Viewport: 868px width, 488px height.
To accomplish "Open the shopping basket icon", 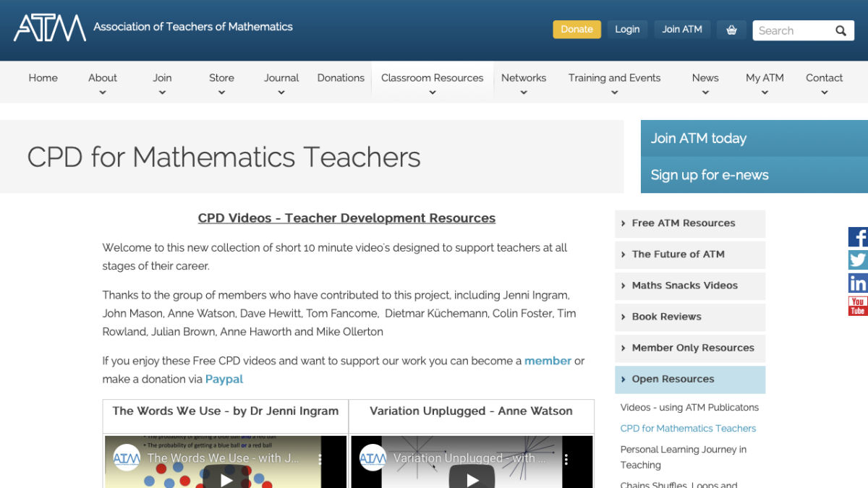I will 731,29.
